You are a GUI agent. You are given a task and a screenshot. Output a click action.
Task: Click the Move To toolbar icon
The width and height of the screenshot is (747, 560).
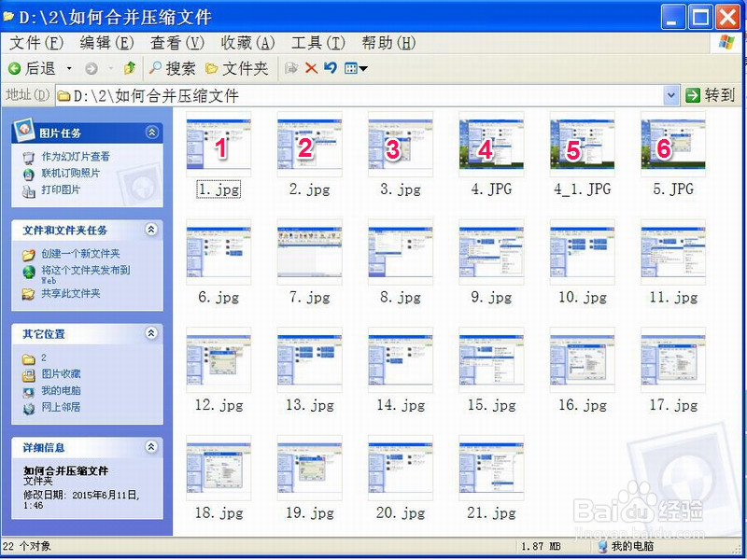[x=292, y=69]
